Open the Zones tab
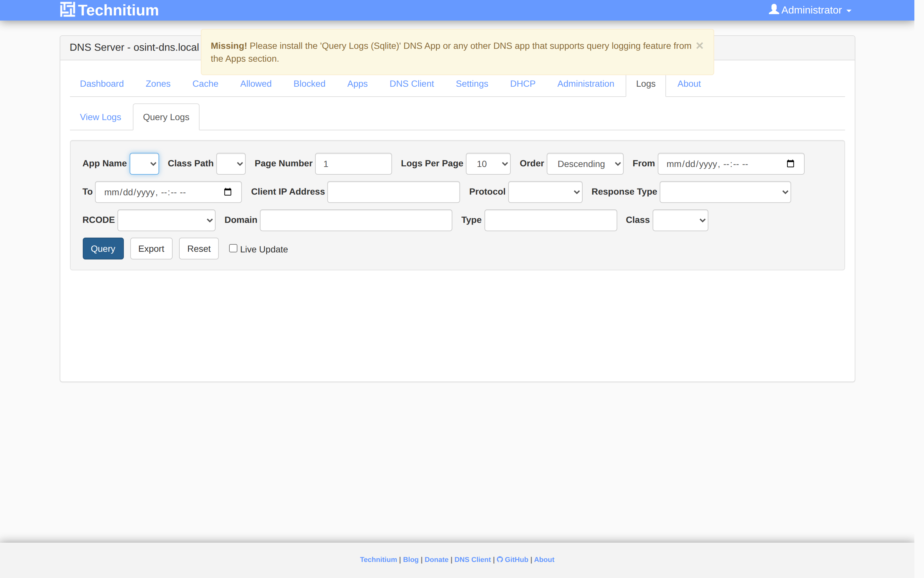The width and height of the screenshot is (924, 578). click(158, 84)
